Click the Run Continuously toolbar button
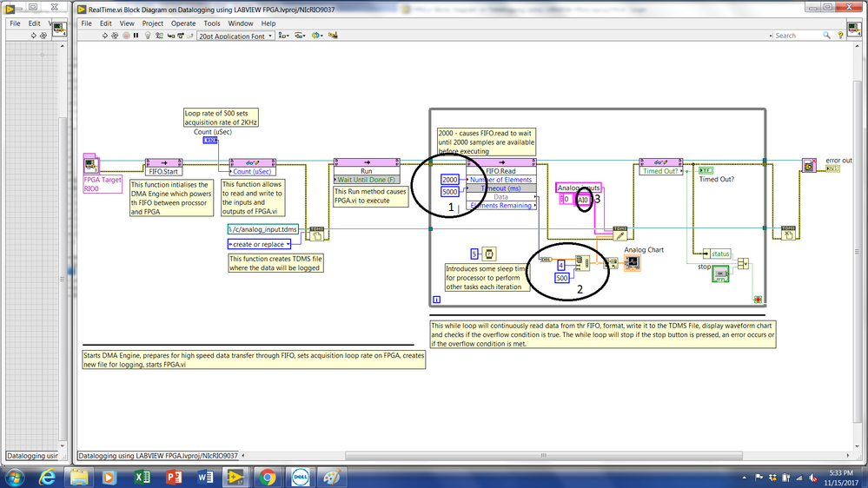 click(115, 36)
